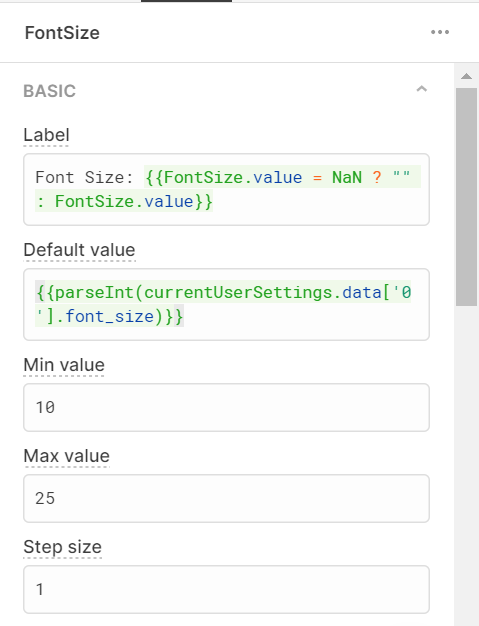479x626 pixels.
Task: Place cursor on parseInt in Default value
Action: [x=94, y=293]
